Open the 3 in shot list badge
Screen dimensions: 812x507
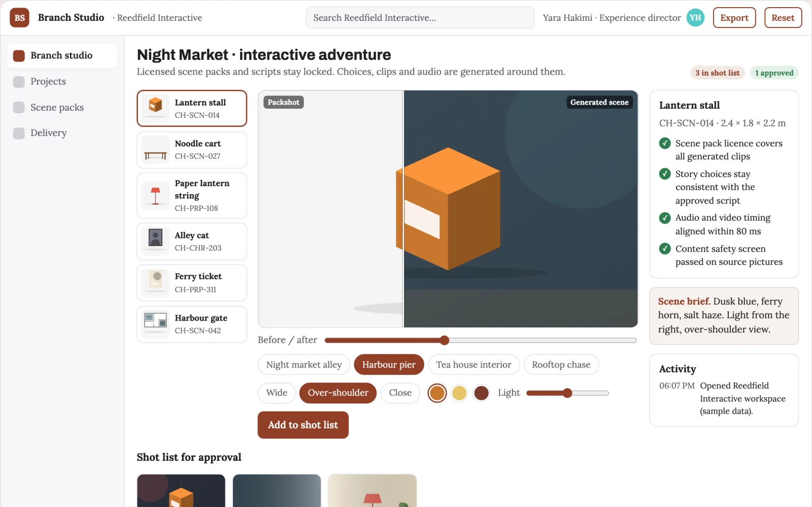[717, 73]
